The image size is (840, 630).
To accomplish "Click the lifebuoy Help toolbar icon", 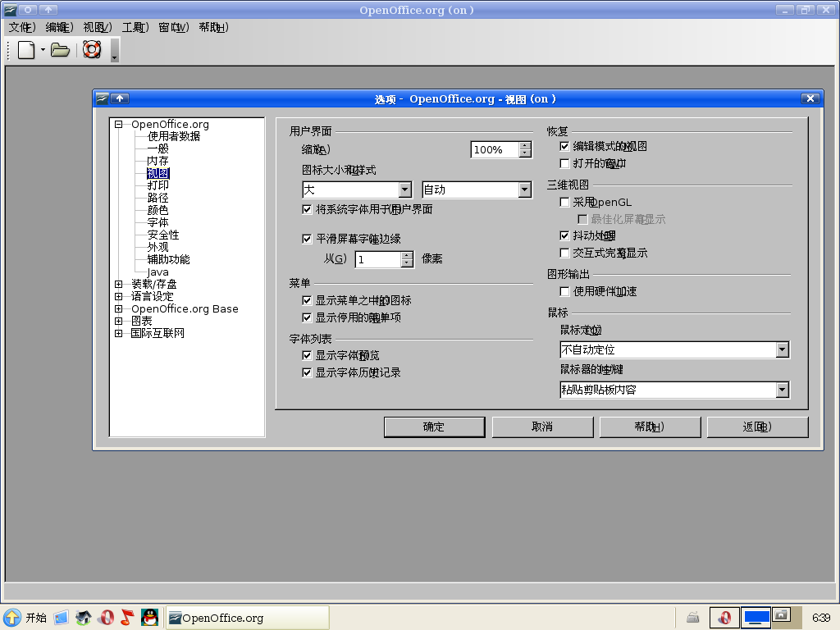I will point(92,49).
